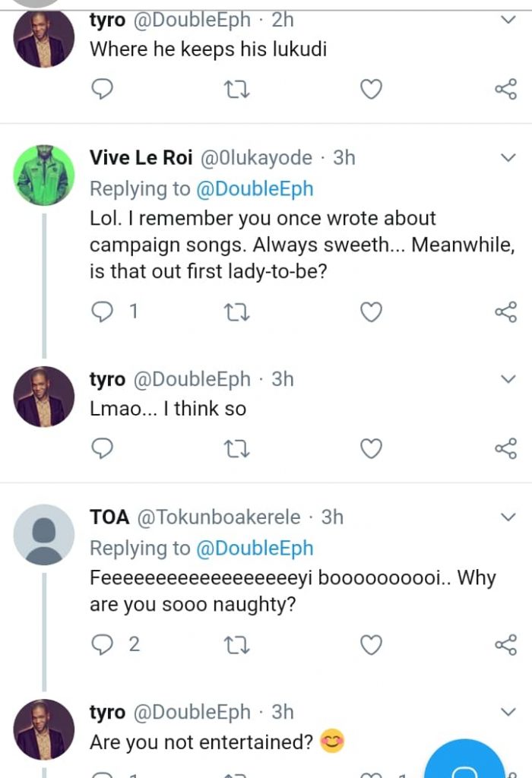Screen dimensions: 532x778
Task: Like TOA's "Why are you sooo naughty" tweet
Action: point(370,645)
